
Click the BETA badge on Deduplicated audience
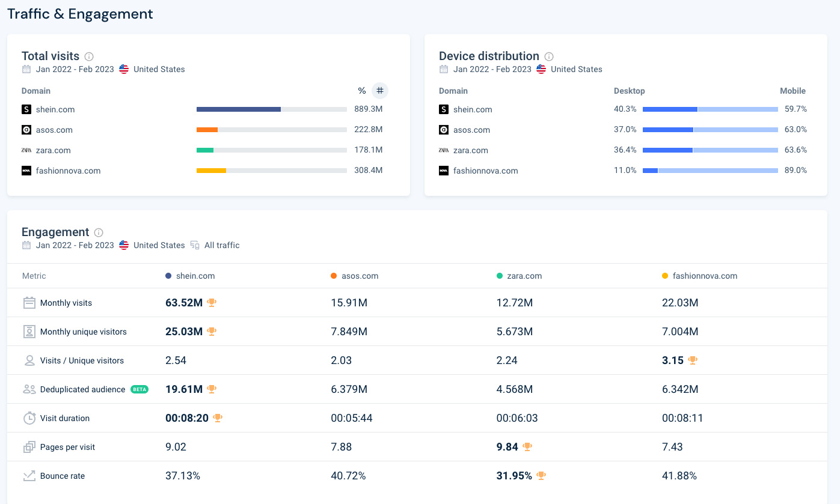pos(139,389)
